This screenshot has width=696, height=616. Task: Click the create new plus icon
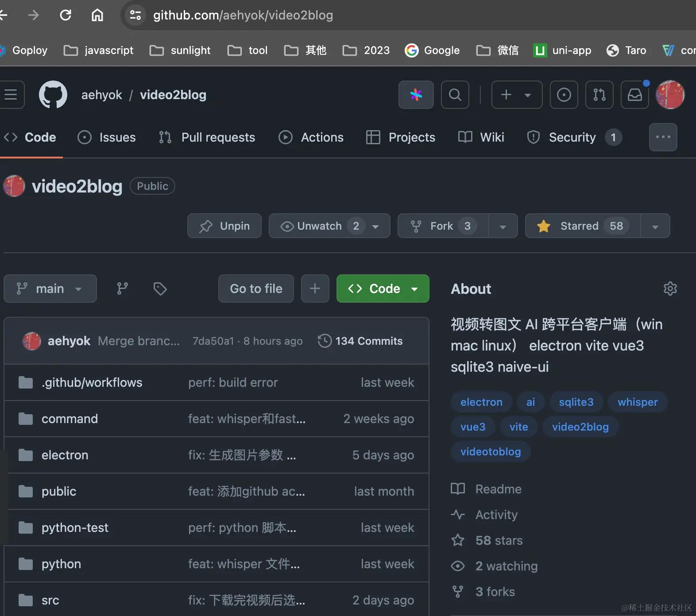click(x=506, y=95)
